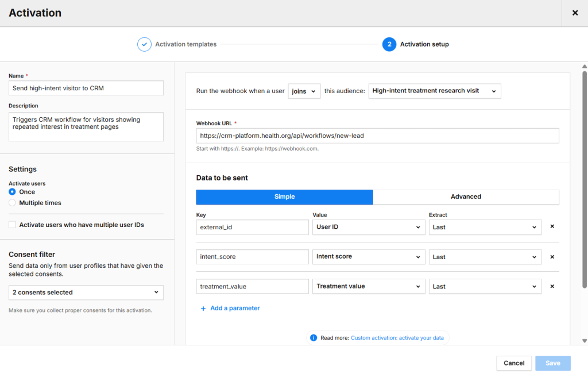The width and height of the screenshot is (588, 377).
Task: Select the Simple data tab
Action: (284, 197)
